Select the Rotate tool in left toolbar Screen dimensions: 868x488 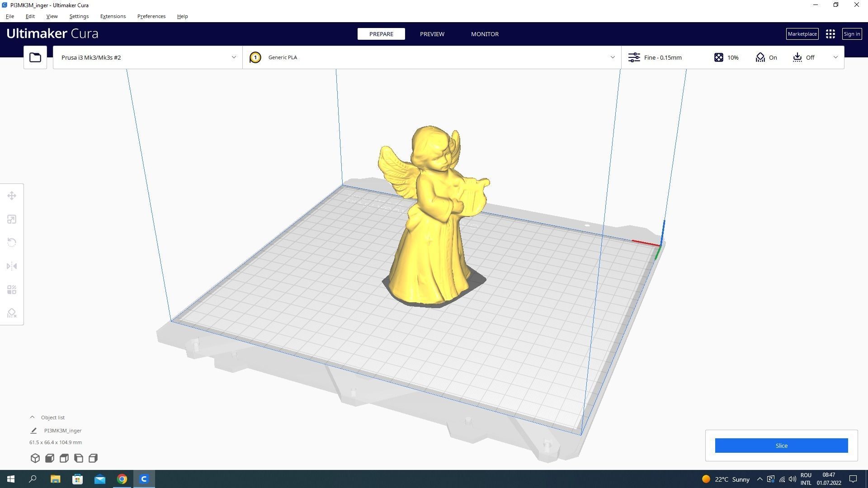(x=12, y=243)
